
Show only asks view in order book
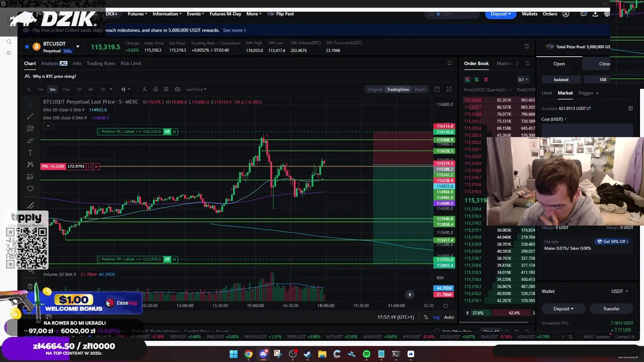pyautogui.click(x=486, y=79)
